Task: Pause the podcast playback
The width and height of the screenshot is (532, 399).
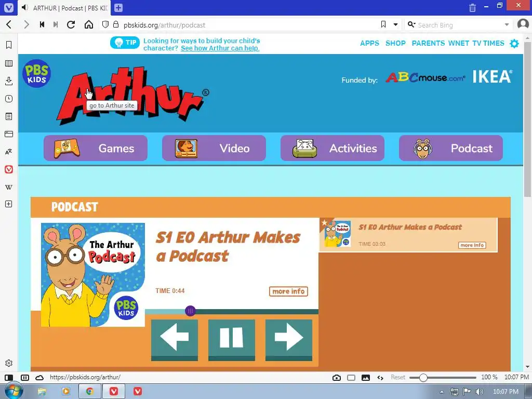Action: 232,340
